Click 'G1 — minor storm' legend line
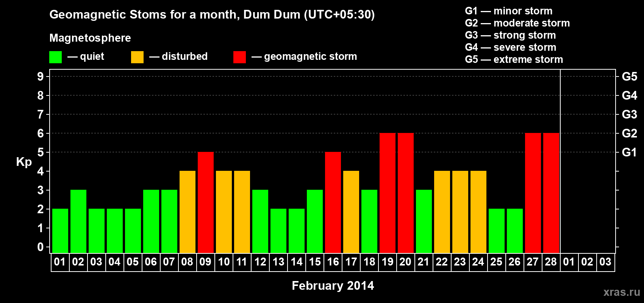Image resolution: width=644 pixels, height=303 pixels. (x=508, y=11)
